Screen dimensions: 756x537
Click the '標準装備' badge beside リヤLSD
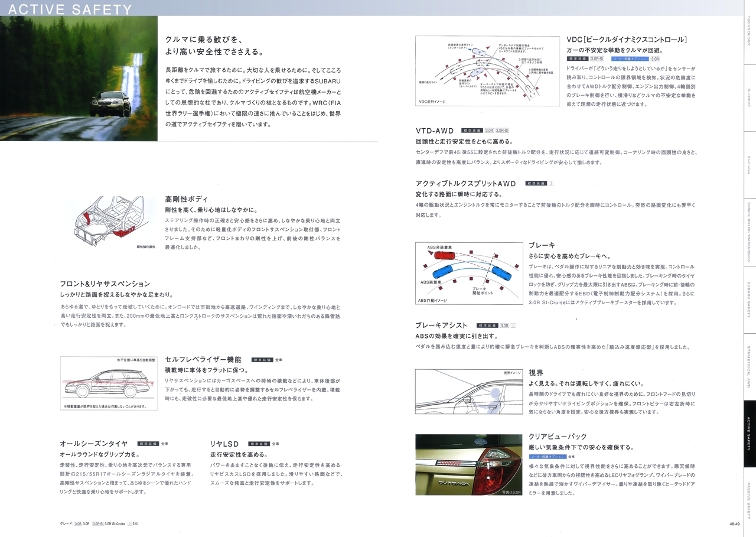tap(259, 443)
